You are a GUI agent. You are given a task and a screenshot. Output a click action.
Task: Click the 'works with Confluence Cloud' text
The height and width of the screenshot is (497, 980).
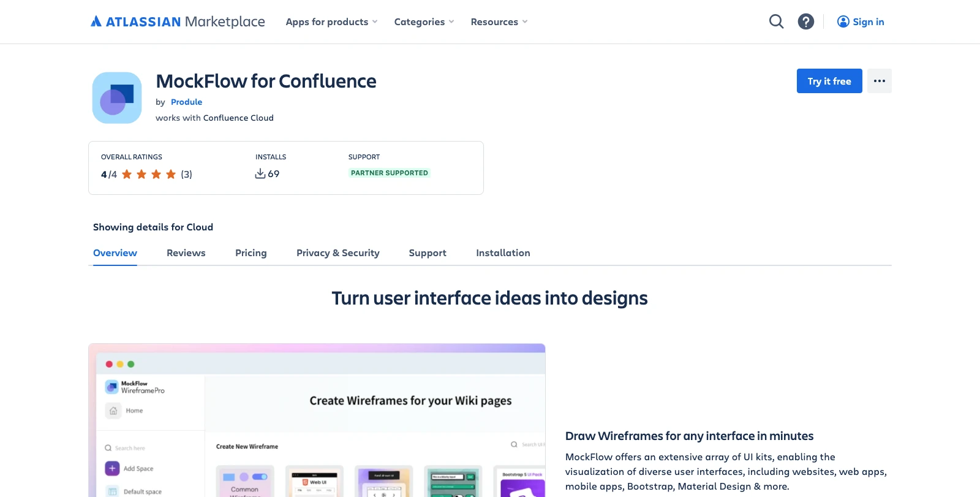[x=214, y=118]
